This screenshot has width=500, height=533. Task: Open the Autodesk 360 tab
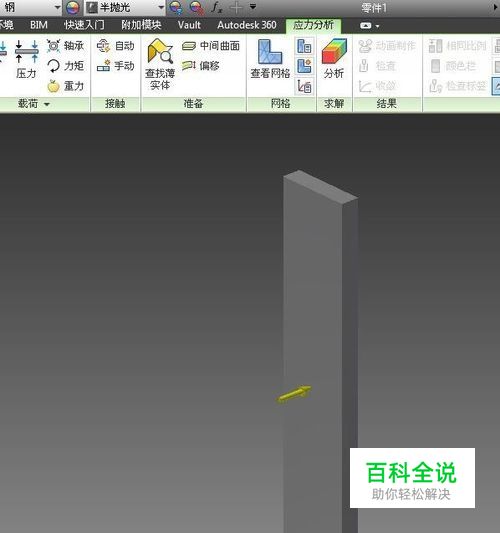(247, 25)
